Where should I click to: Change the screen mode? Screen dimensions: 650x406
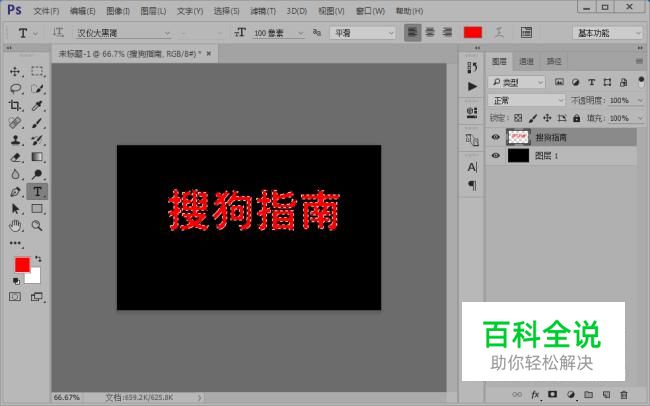click(37, 297)
